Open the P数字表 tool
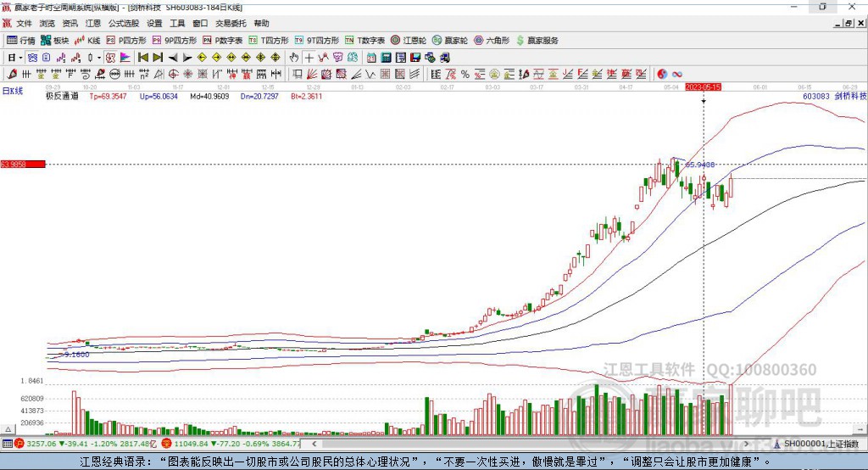The width and height of the screenshot is (868, 470). [x=223, y=41]
